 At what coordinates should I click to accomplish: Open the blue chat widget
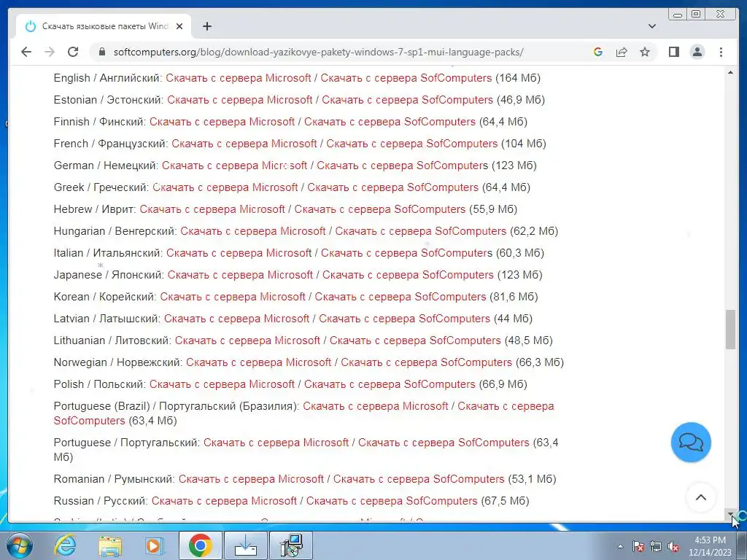[691, 443]
